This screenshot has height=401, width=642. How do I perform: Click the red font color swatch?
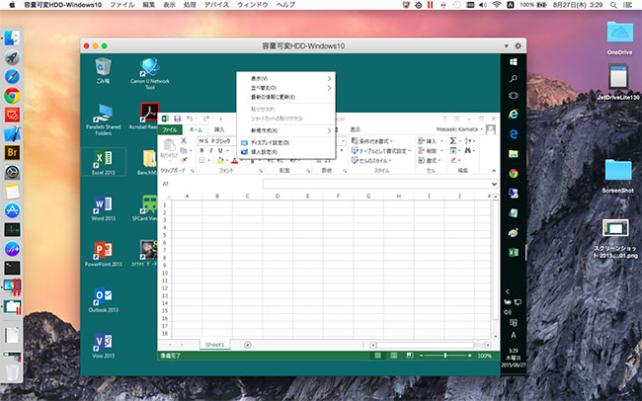point(235,161)
